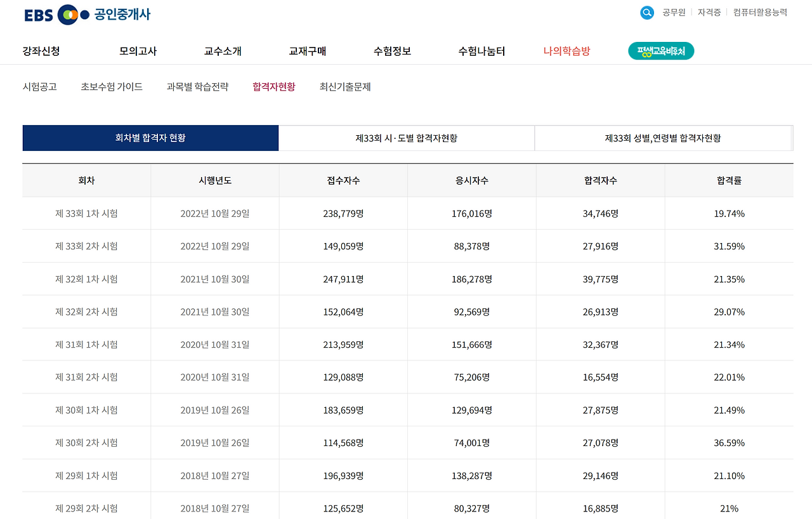
Task: Open the 나의학습방 menu
Action: [x=566, y=51]
